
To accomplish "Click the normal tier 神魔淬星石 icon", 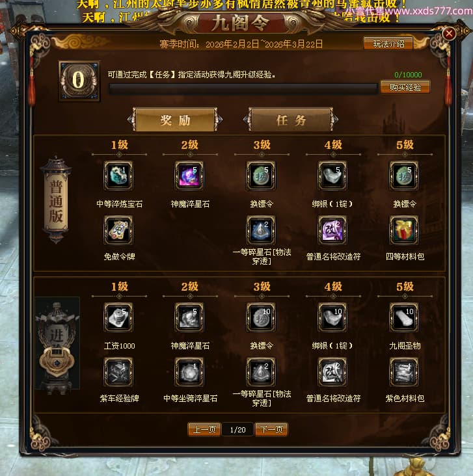I will (x=189, y=176).
